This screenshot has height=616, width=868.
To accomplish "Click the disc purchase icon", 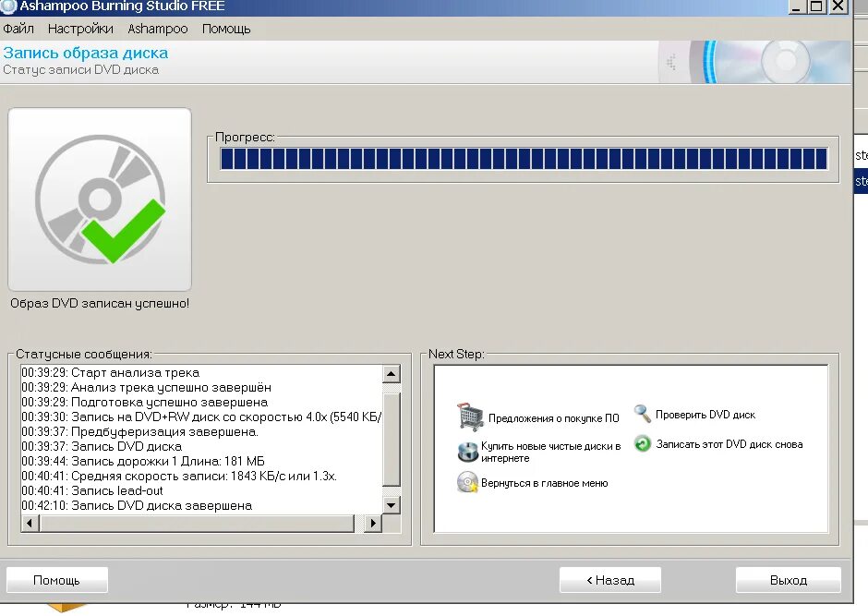I will (x=468, y=452).
